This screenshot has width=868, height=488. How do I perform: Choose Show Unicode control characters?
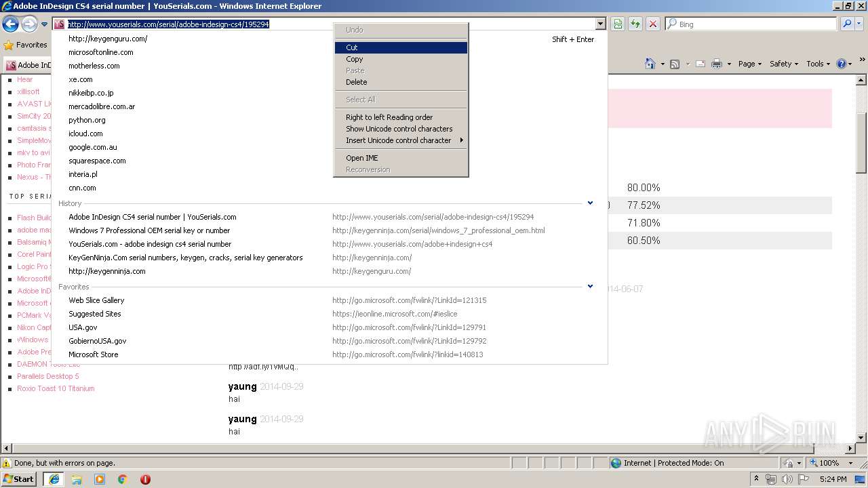coord(401,129)
